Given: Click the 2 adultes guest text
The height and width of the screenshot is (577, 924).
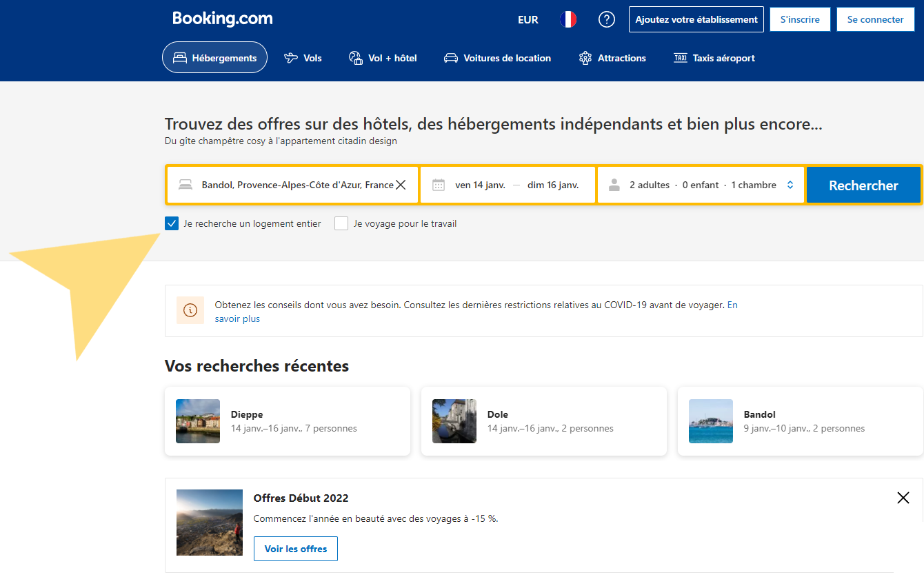Looking at the screenshot, I should tap(650, 185).
